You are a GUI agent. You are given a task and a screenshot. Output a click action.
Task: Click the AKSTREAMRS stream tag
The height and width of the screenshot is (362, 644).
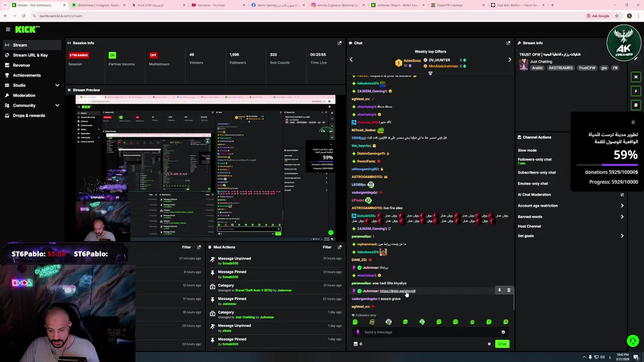click(560, 68)
